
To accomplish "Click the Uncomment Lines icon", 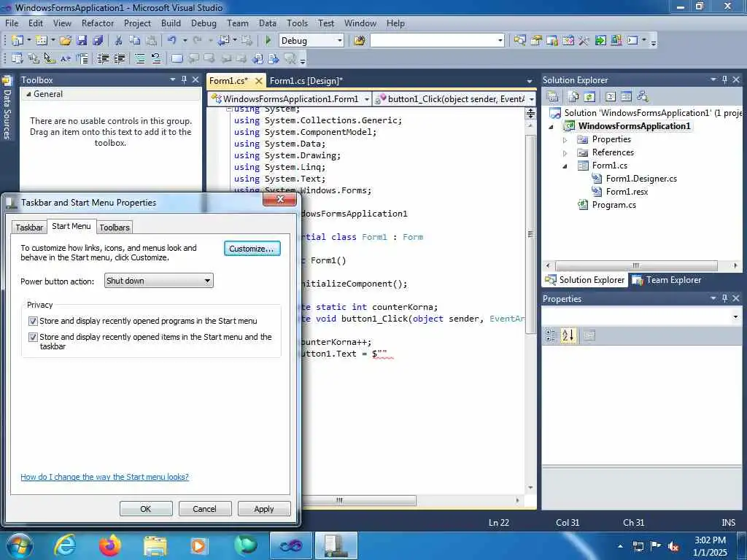I will 156,58.
